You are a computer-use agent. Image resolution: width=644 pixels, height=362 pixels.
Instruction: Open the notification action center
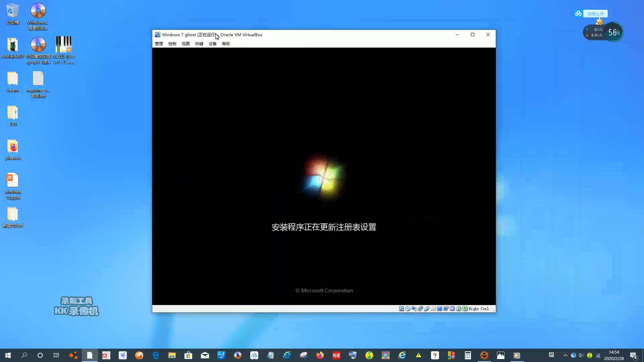pos(633,355)
